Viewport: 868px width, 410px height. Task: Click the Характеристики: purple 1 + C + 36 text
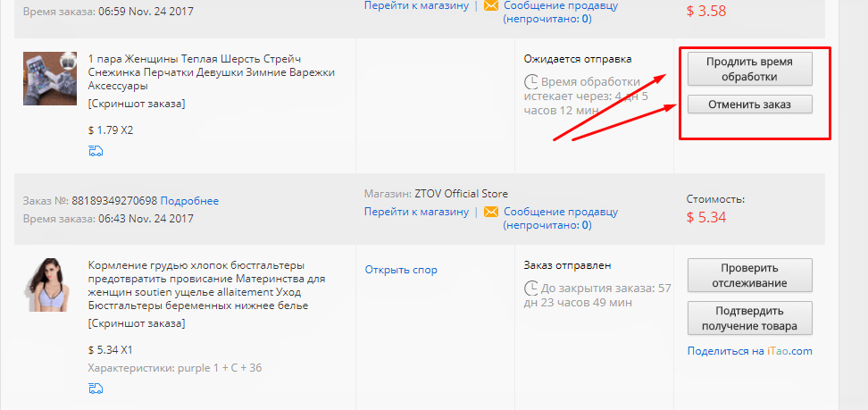175,368
